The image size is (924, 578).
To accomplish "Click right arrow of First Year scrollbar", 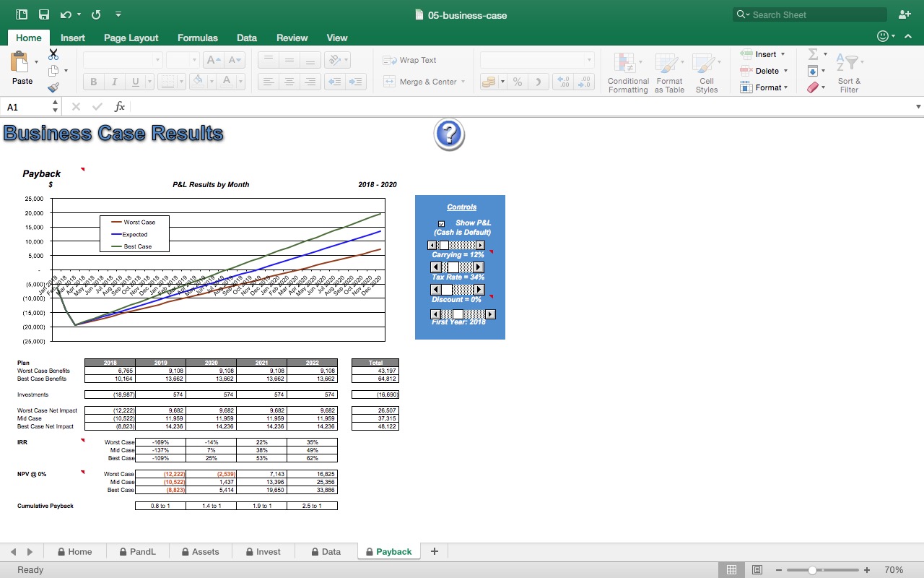I will coord(491,314).
